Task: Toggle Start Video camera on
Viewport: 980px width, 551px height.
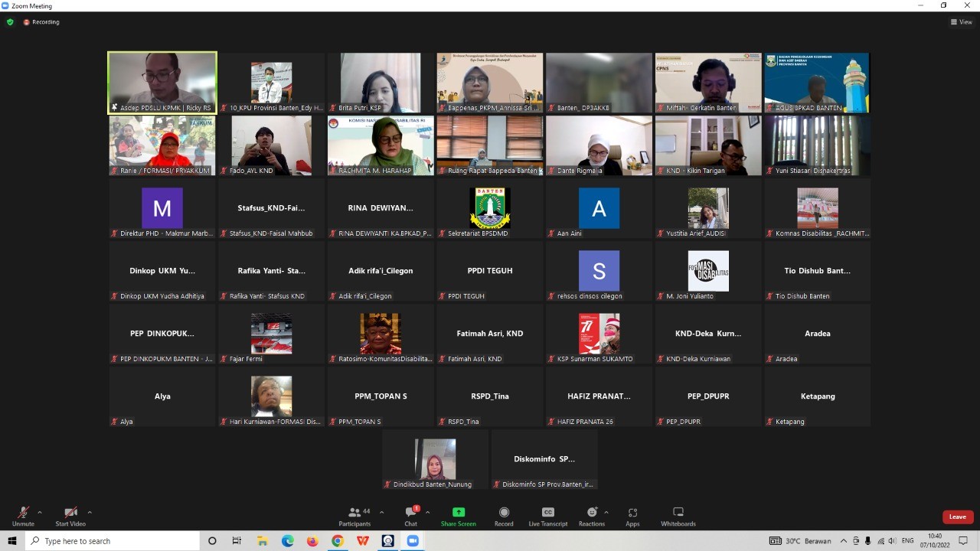Action: pos(70,517)
